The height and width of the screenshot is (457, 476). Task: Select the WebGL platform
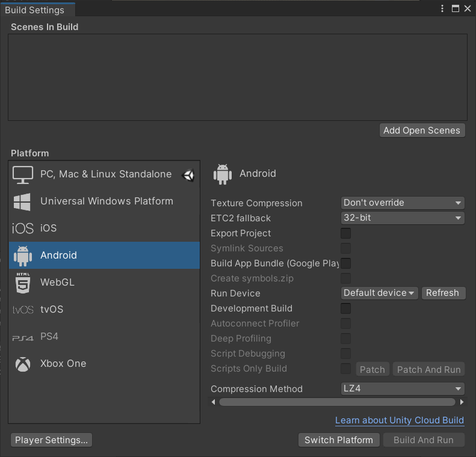click(x=104, y=283)
